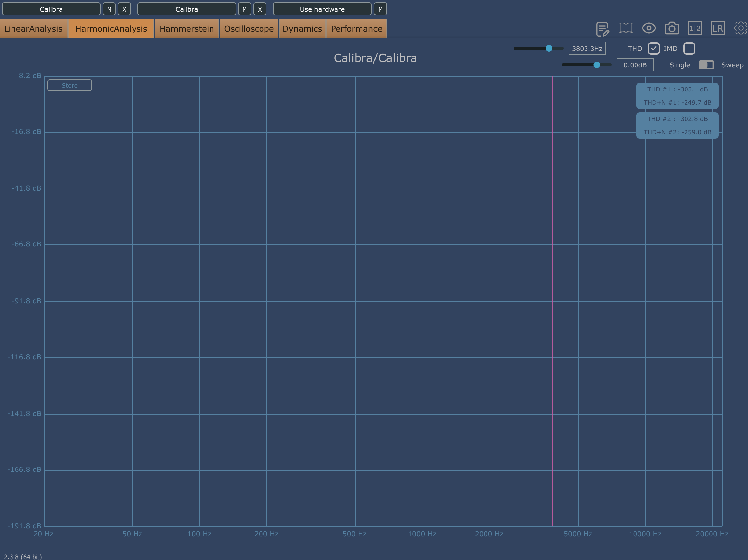Viewport: 748px width, 560px height.
Task: Select the HarmonicAnalysis tab
Action: coord(111,29)
